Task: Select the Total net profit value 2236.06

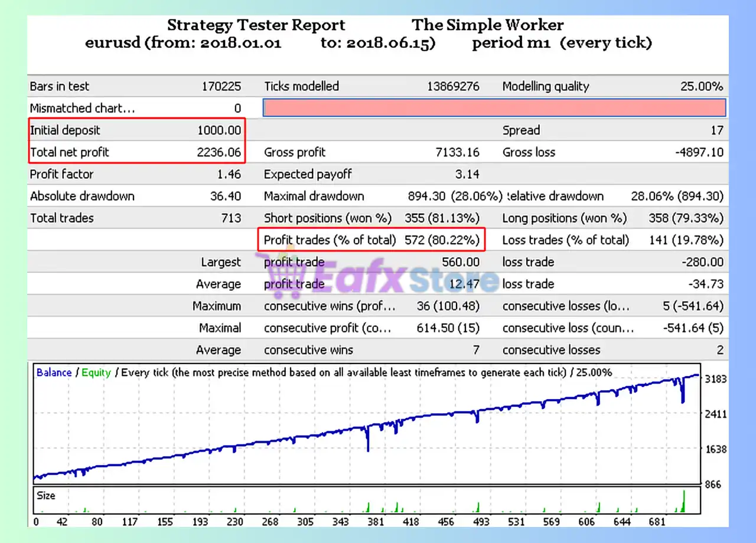Action: coord(219,152)
